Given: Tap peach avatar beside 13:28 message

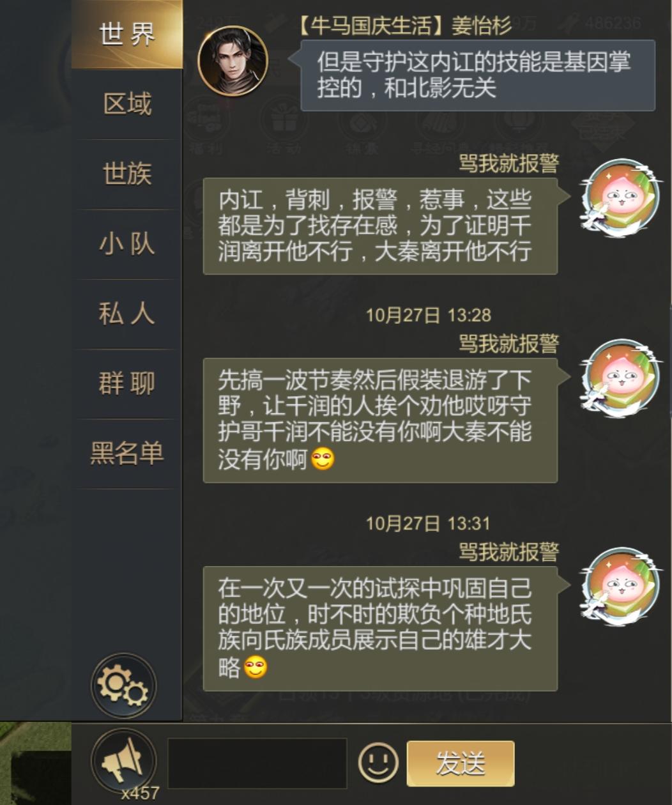Looking at the screenshot, I should click(x=619, y=378).
